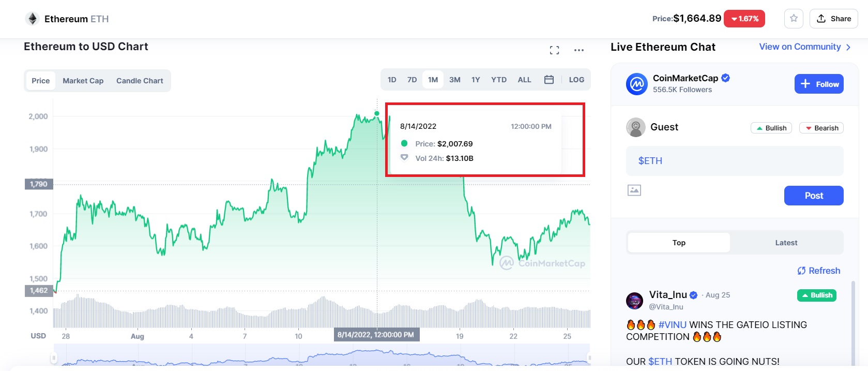This screenshot has height=371, width=868.
Task: Select Bearish sentiment for post
Action: tap(821, 128)
